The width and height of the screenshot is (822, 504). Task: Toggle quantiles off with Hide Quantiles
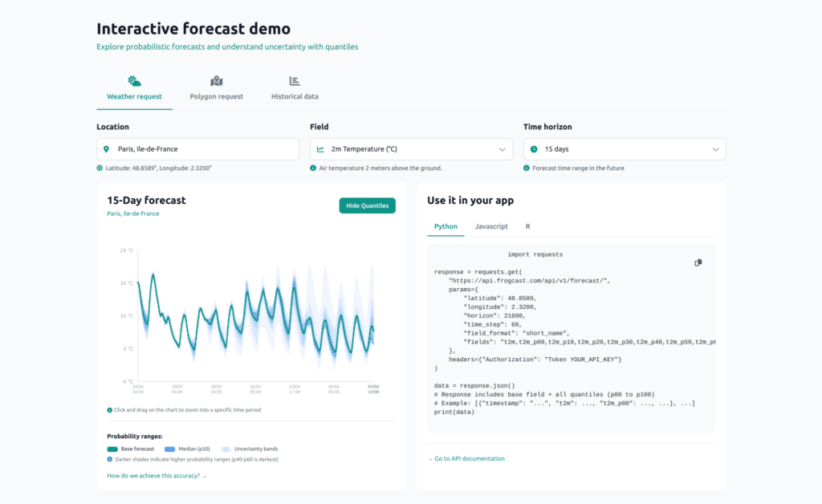point(367,205)
